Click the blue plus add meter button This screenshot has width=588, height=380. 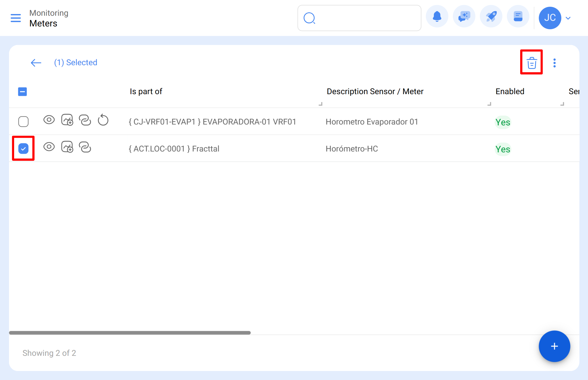554,346
